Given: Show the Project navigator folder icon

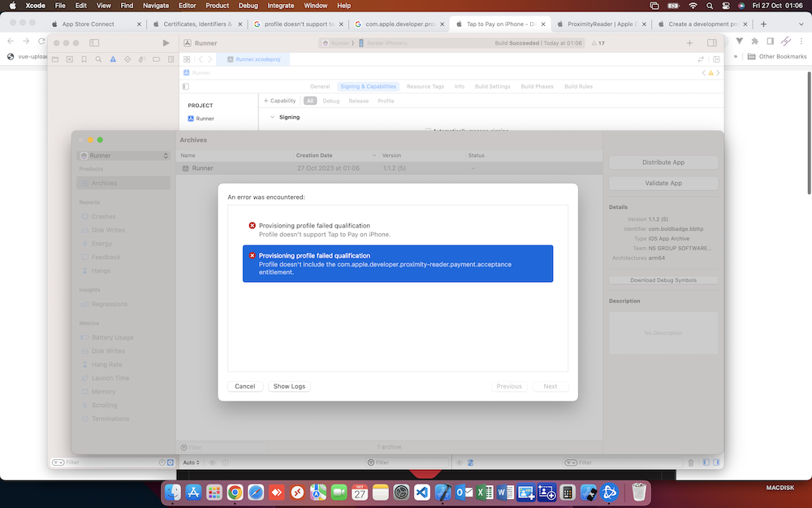Looking at the screenshot, I should pos(55,59).
